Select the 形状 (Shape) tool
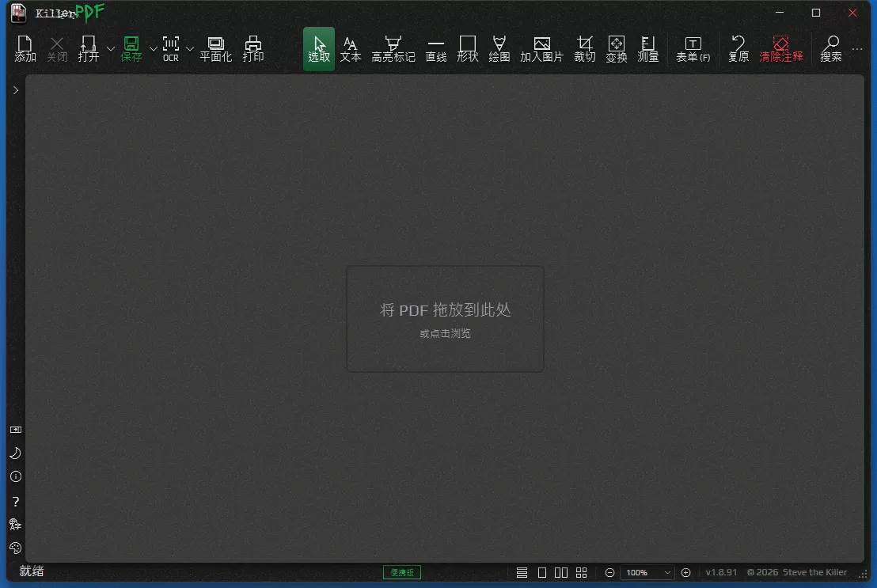Image resolution: width=877 pixels, height=588 pixels. click(468, 49)
